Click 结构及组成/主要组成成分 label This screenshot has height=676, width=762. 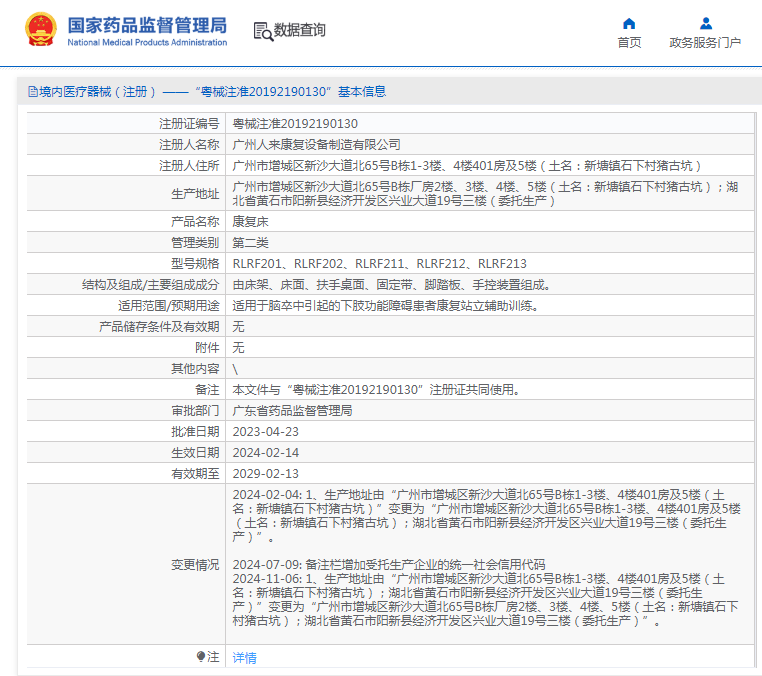151,285
